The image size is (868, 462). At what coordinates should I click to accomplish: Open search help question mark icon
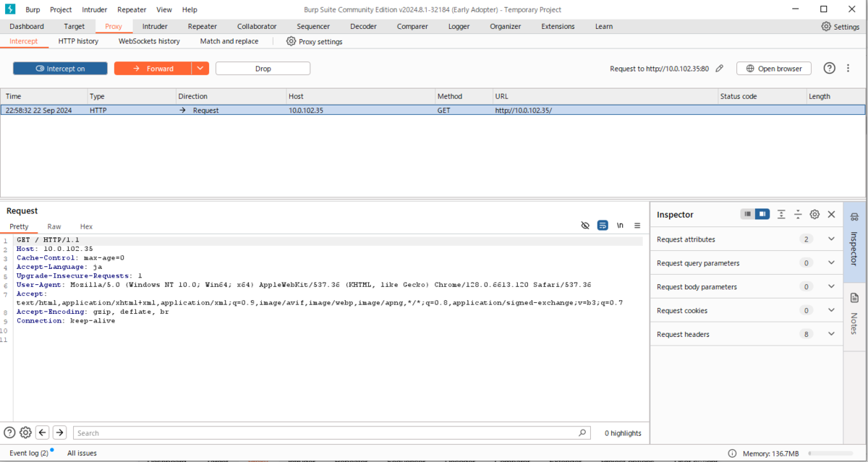[x=9, y=432]
